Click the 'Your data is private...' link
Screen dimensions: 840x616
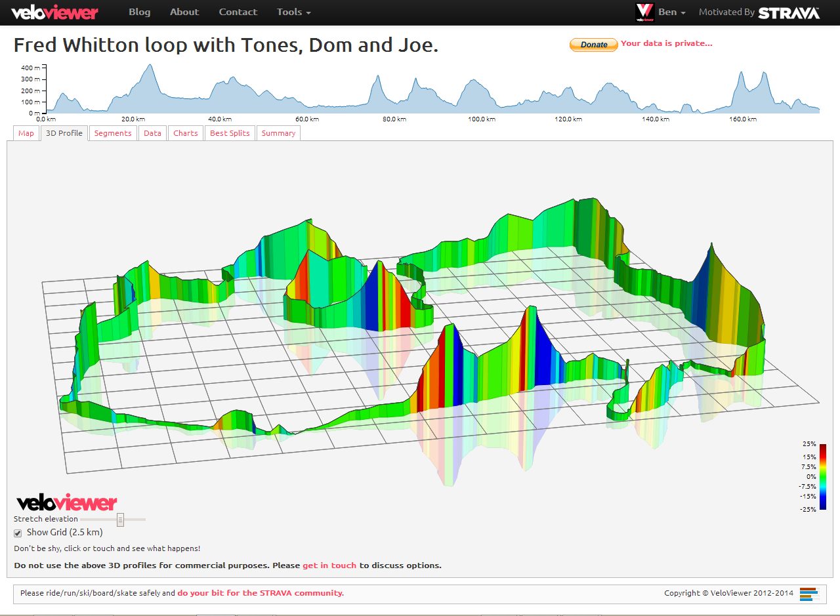point(668,43)
